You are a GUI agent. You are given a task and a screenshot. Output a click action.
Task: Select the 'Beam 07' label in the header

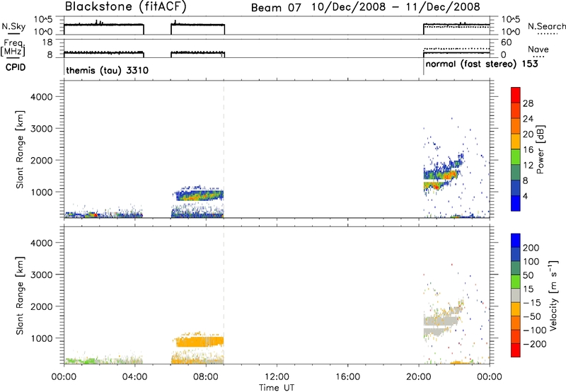pyautogui.click(x=276, y=8)
